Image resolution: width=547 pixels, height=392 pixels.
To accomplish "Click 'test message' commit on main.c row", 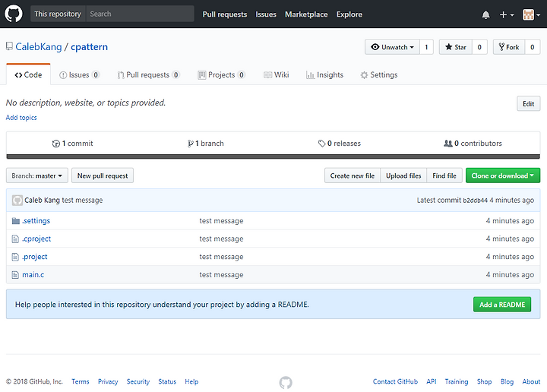I will pos(221,275).
